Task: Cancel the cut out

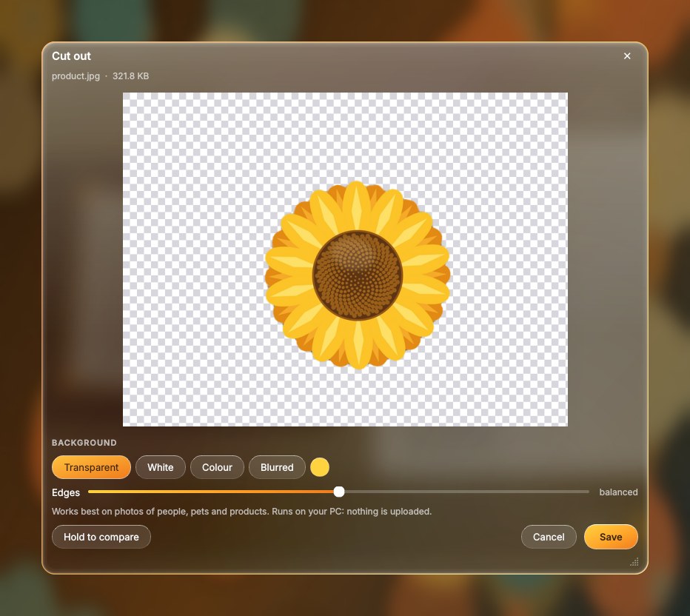Action: [x=549, y=537]
